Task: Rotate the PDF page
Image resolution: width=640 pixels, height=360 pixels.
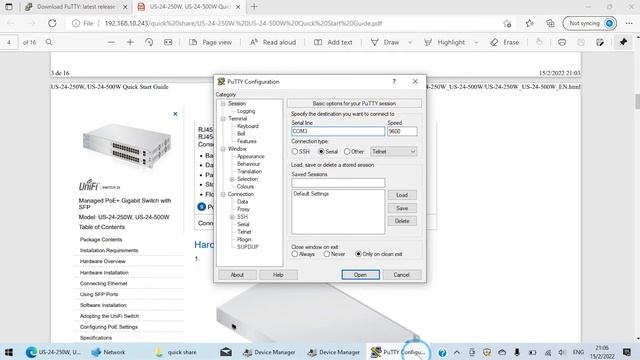Action: pos(149,42)
